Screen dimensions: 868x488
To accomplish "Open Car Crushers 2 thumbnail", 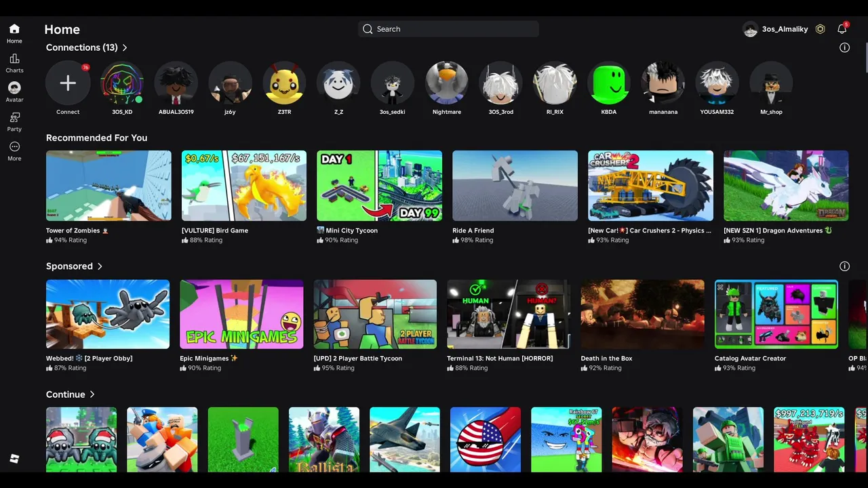I will coord(650,186).
